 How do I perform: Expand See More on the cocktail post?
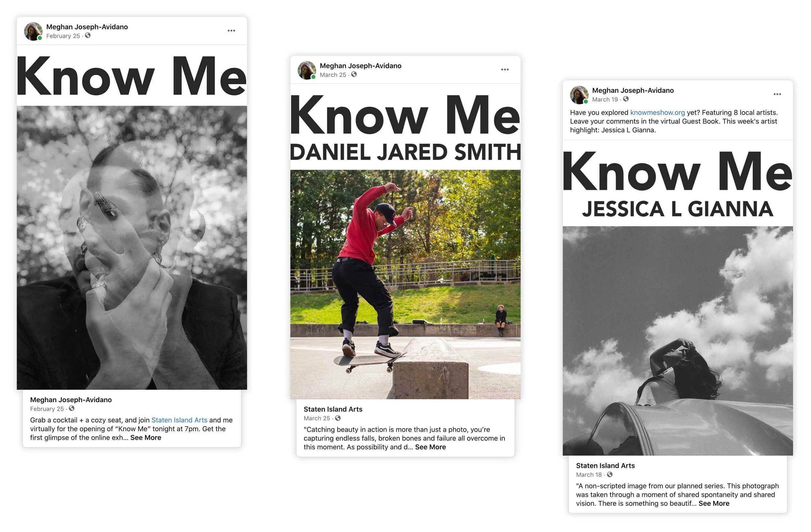[146, 438]
